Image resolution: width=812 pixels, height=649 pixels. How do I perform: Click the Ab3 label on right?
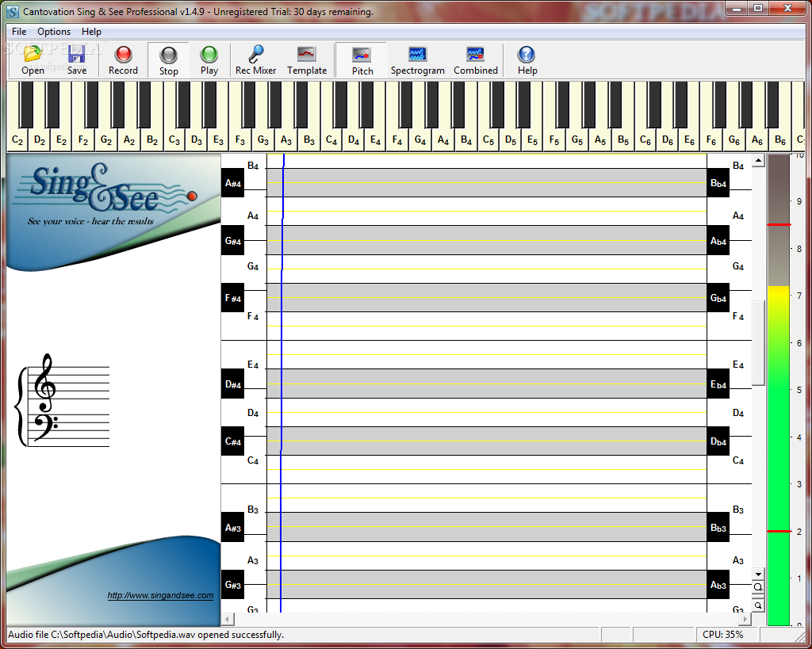click(718, 585)
